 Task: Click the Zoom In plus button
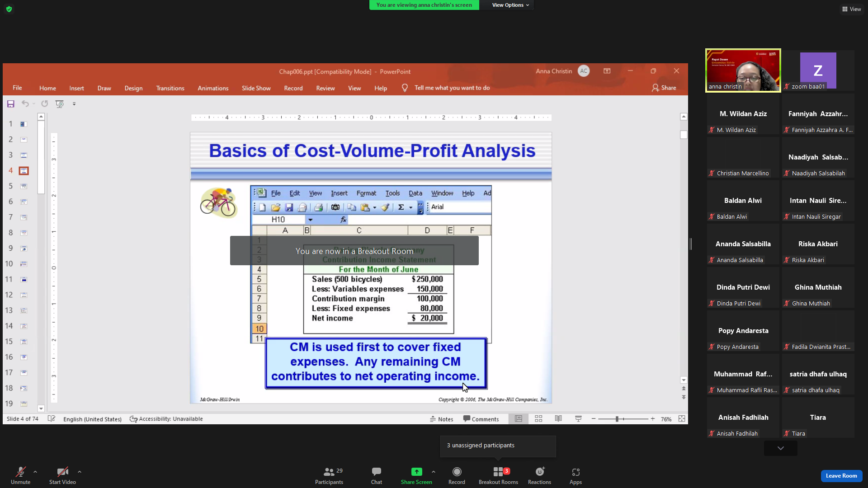pos(653,419)
